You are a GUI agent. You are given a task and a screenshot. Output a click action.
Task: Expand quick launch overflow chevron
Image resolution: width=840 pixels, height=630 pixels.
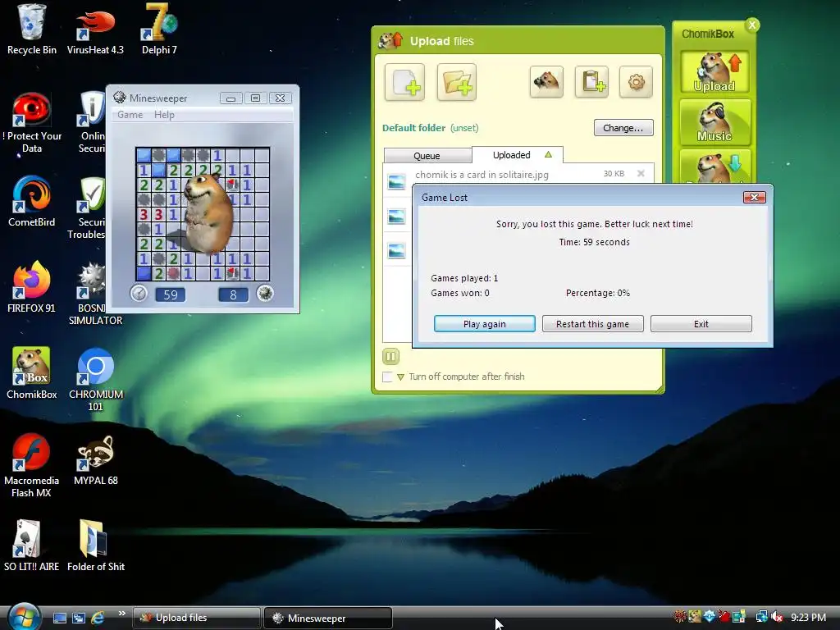pyautogui.click(x=121, y=614)
